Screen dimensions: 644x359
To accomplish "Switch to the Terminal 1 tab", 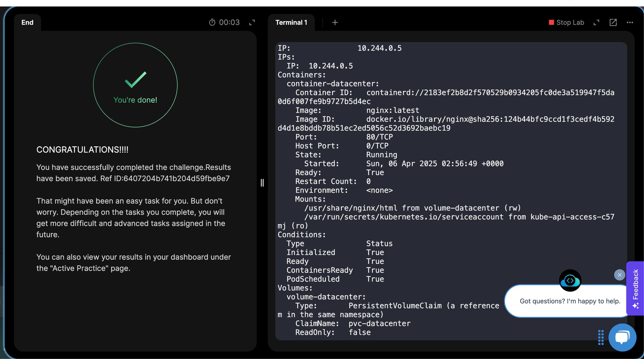I will 291,23.
